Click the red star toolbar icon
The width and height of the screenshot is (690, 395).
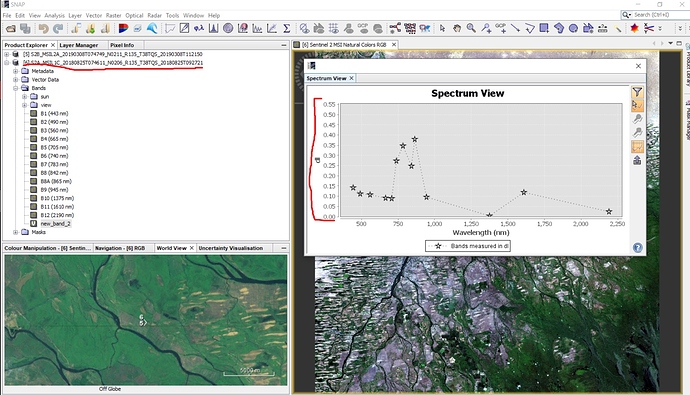pos(634,29)
